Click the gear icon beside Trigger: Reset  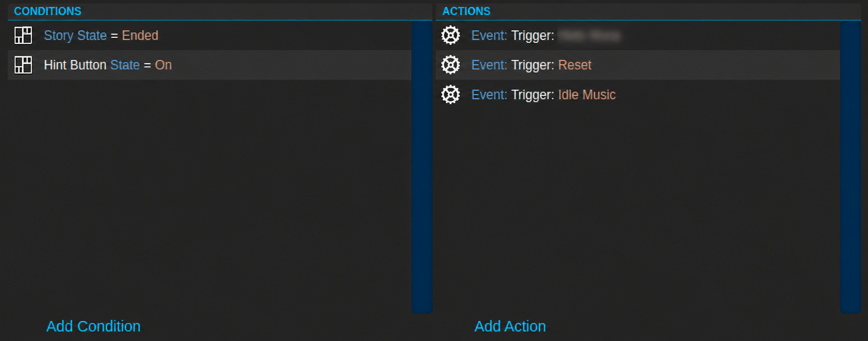451,65
